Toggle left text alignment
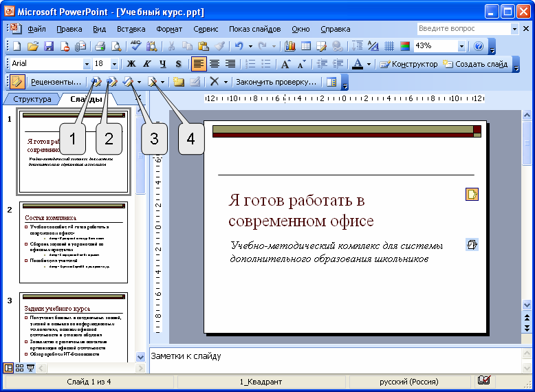The width and height of the screenshot is (535, 392). coord(199,64)
